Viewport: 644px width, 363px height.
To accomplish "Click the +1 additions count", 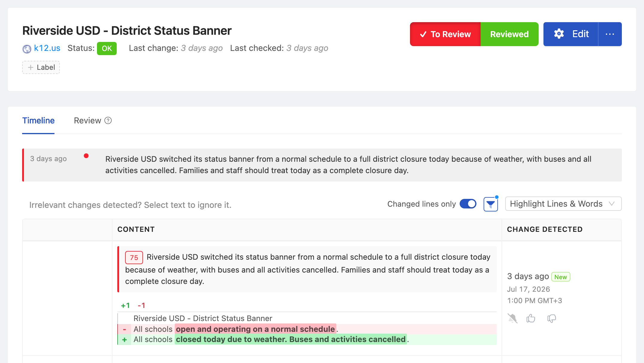I will (125, 305).
